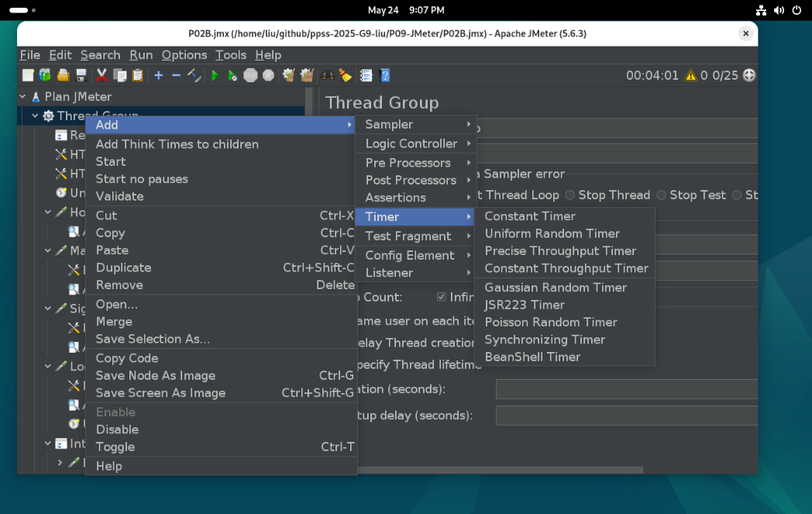Select Save Selection As… in context menu
The height and width of the screenshot is (514, 812).
tap(221, 339)
